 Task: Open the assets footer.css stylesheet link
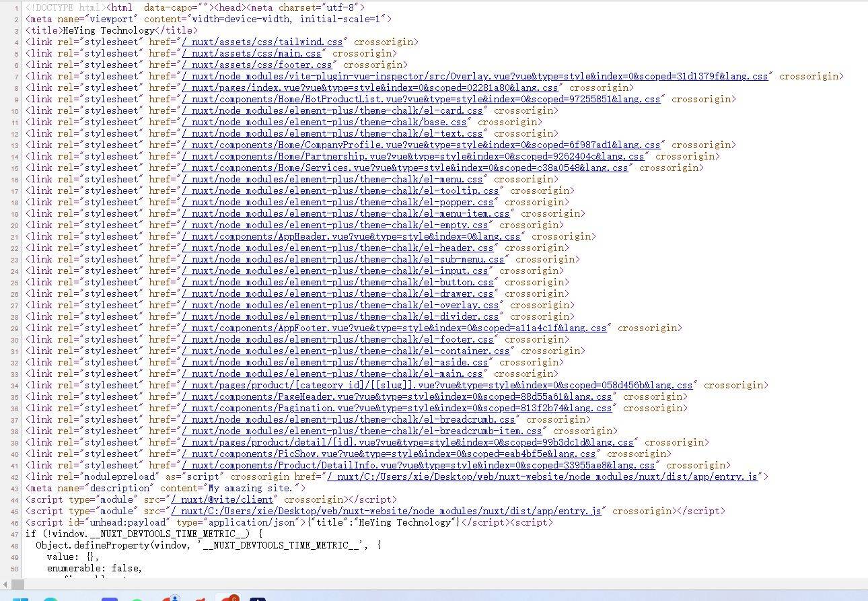point(257,65)
